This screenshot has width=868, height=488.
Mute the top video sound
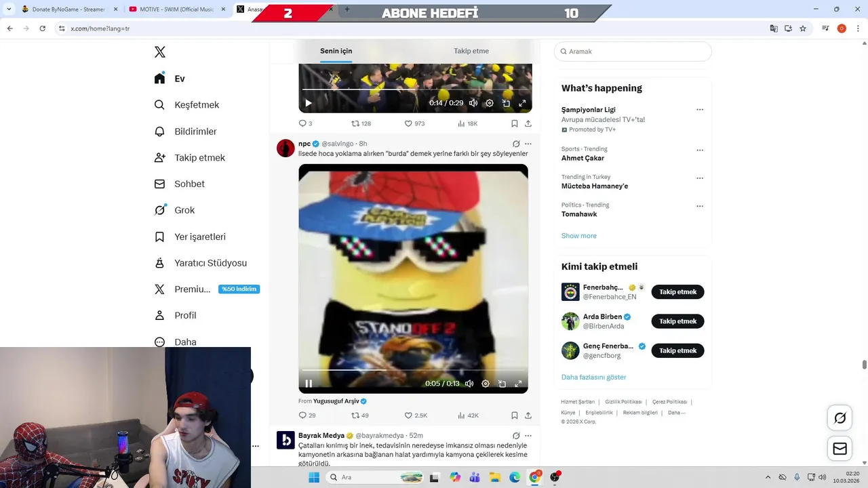click(x=473, y=103)
